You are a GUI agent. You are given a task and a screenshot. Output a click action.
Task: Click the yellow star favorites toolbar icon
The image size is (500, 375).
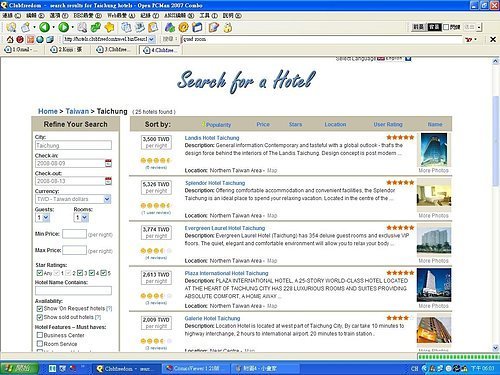(x=109, y=27)
